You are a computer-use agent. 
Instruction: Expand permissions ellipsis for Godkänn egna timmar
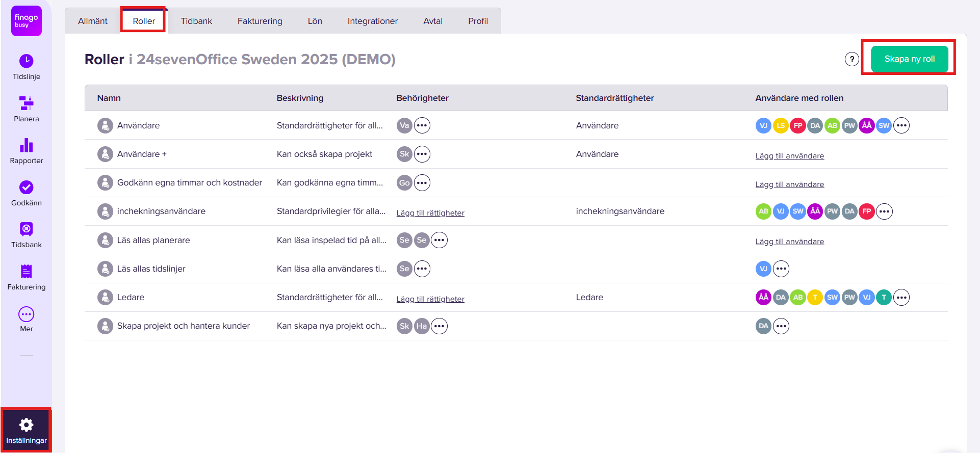coord(422,182)
